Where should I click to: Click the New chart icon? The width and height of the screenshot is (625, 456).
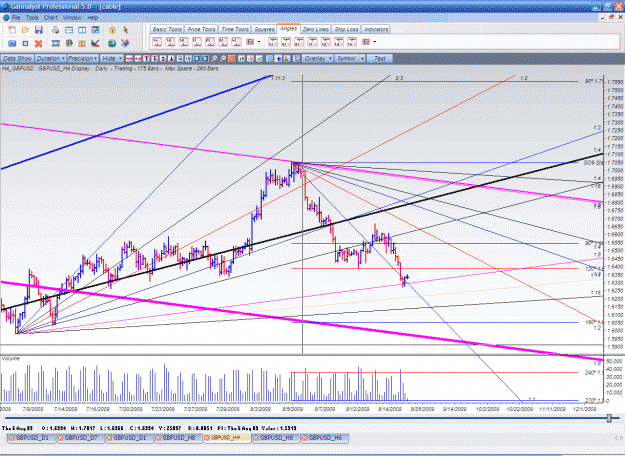tap(12, 30)
